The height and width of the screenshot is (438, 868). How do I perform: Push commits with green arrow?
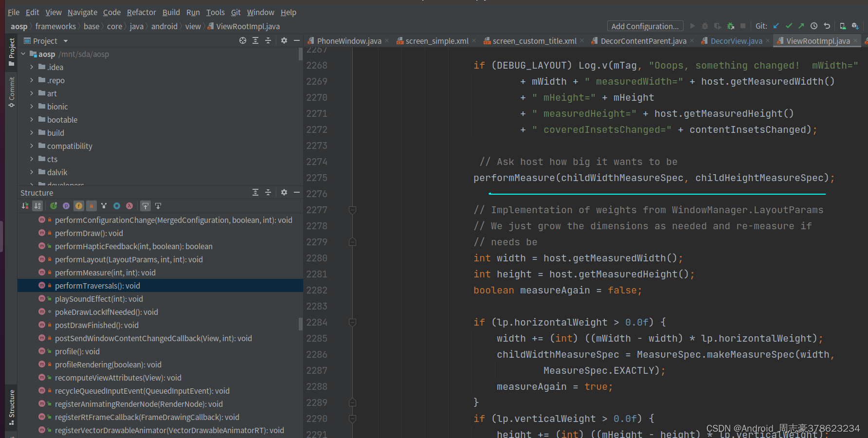801,26
